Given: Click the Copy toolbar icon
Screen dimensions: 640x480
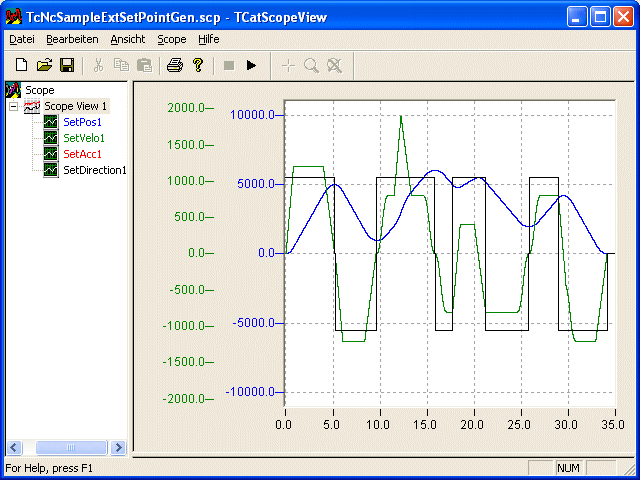Looking at the screenshot, I should point(121,65).
